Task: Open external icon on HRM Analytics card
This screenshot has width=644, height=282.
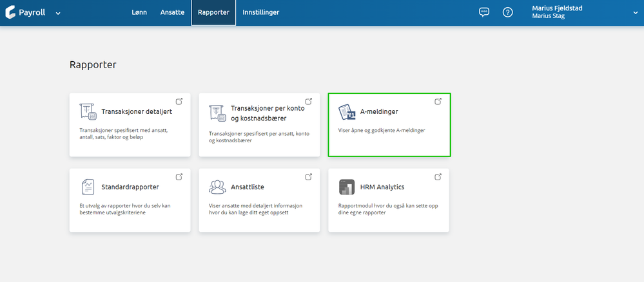Action: [438, 176]
